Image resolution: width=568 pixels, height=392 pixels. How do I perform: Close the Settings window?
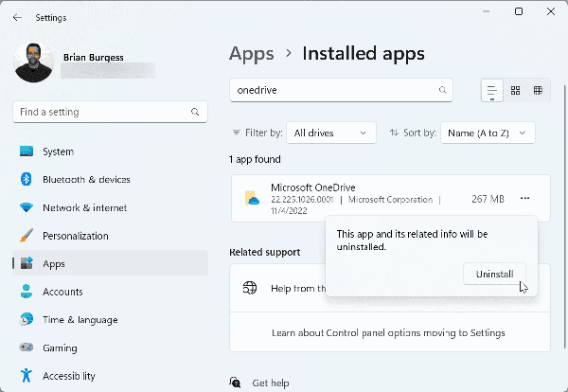pyautogui.click(x=551, y=11)
